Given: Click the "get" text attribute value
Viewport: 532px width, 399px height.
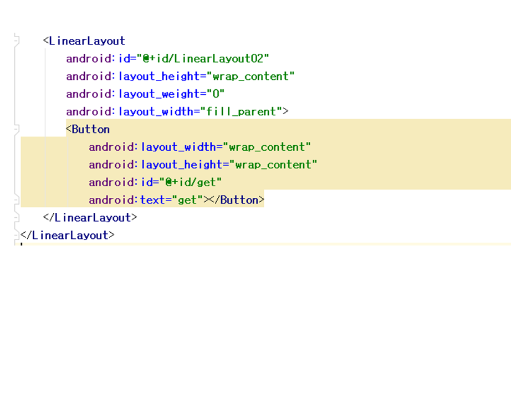Looking at the screenshot, I should point(187,200).
